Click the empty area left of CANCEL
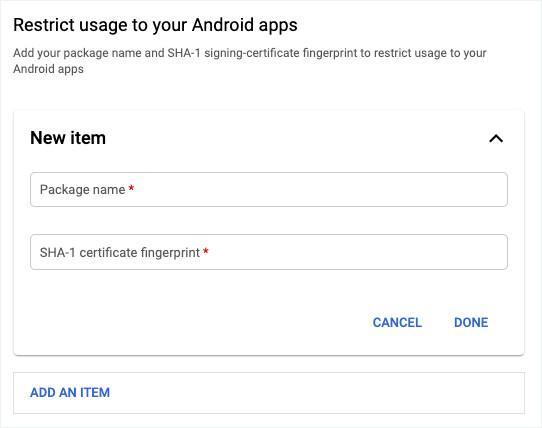542x428 pixels. [194, 323]
